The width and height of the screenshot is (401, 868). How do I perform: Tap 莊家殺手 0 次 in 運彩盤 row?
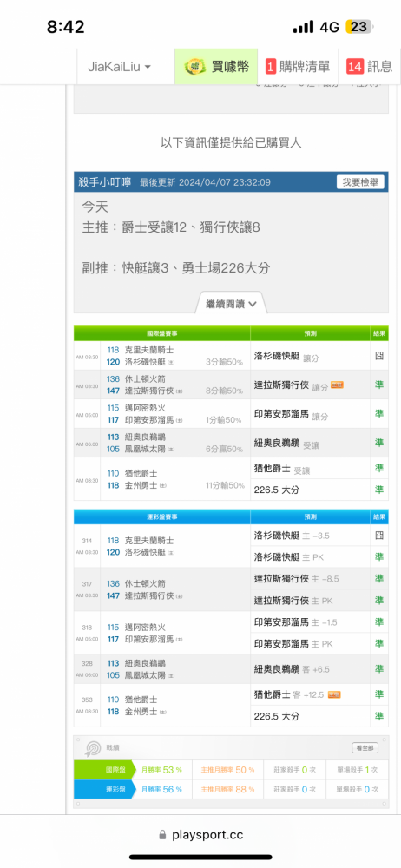[x=294, y=789]
